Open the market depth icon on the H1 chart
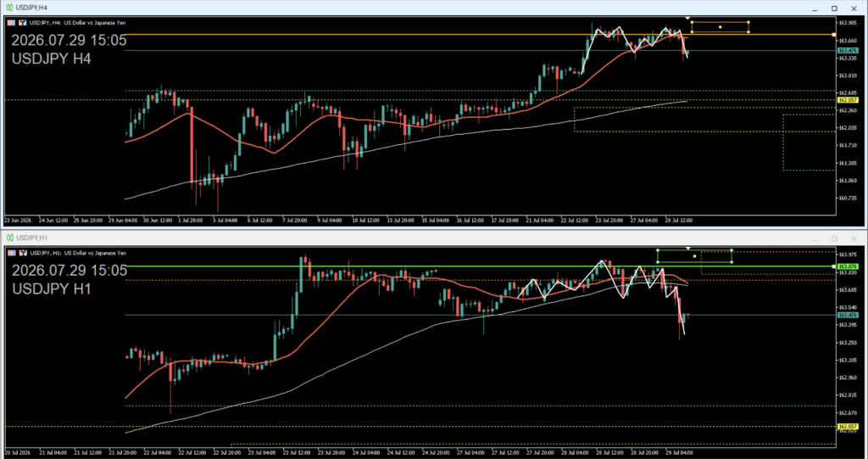Image resolution: width=868 pixels, height=459 pixels. 23,253
